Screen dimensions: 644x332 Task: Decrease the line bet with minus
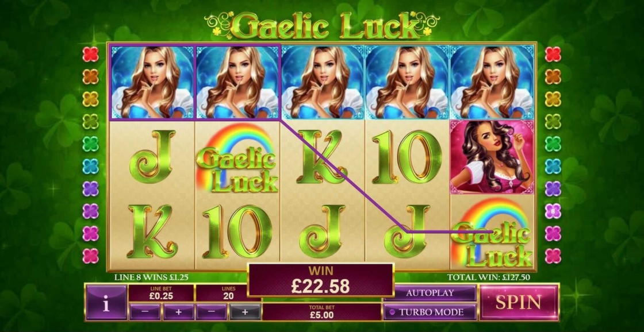tap(145, 312)
